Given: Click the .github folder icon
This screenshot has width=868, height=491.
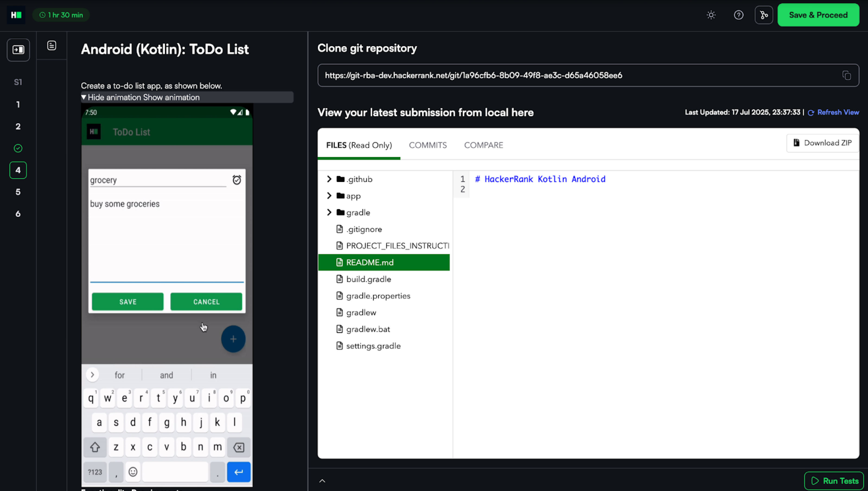Looking at the screenshot, I should tap(340, 179).
